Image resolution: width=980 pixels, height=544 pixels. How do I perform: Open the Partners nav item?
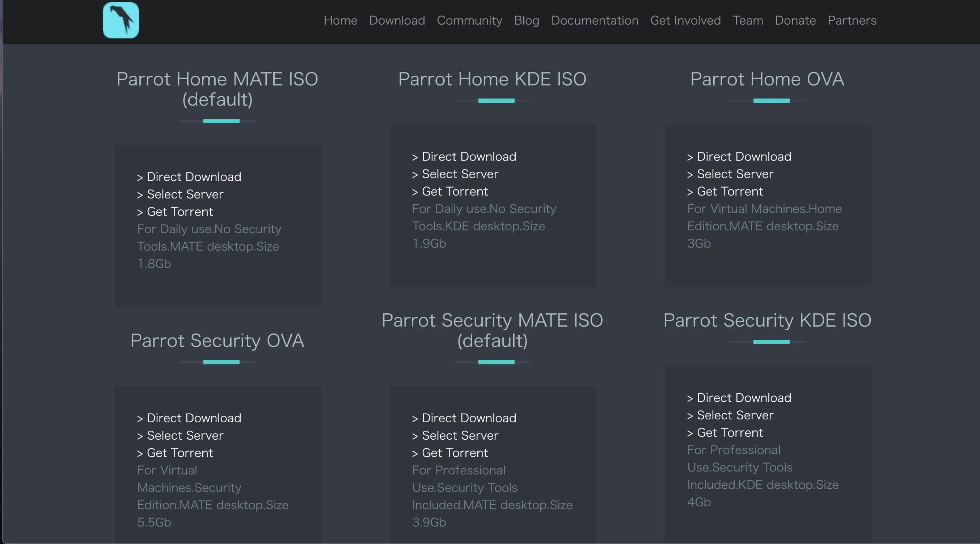coord(852,20)
